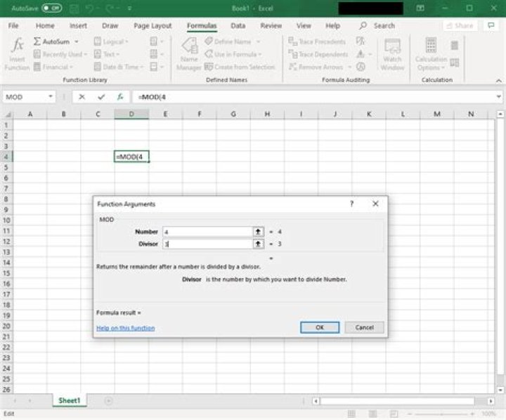
Task: Open the Financial functions dropdown
Action: tap(53, 67)
